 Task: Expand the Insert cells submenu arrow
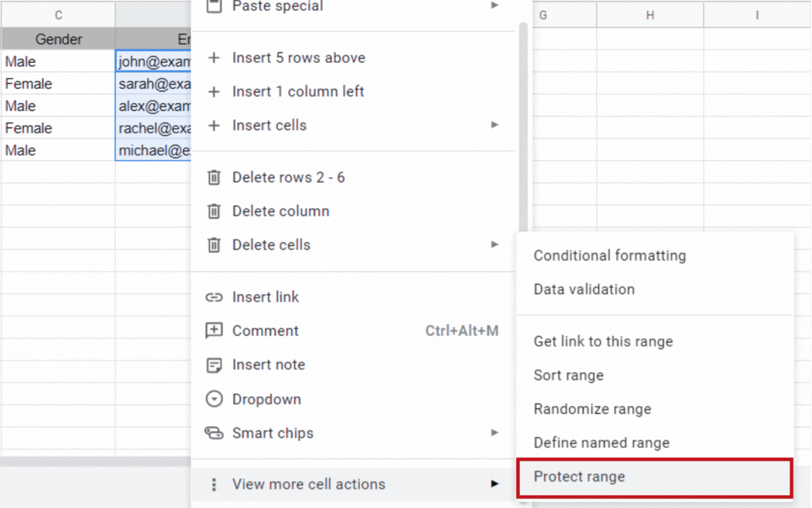pyautogui.click(x=495, y=125)
